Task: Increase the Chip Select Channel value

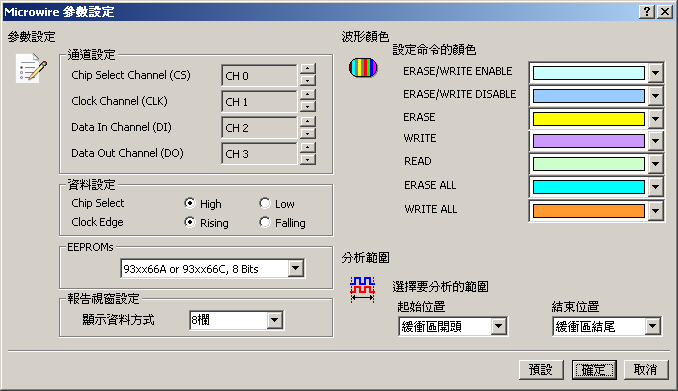Action: coord(307,69)
